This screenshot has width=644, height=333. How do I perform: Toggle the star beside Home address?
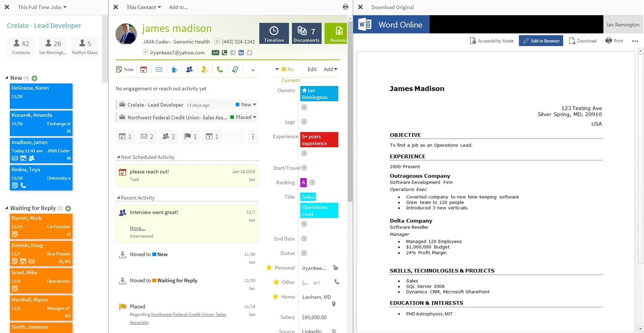(276, 297)
